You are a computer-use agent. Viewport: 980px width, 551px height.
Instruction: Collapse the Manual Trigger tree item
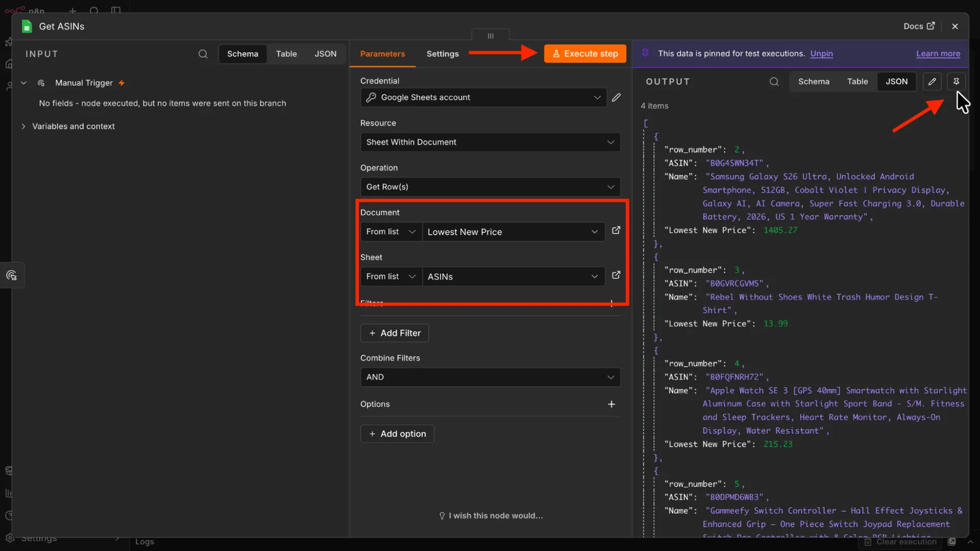coord(23,83)
